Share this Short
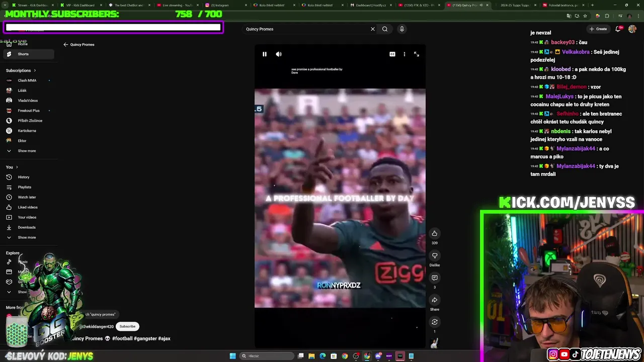Screen dimensions: 644x362 [435, 300]
